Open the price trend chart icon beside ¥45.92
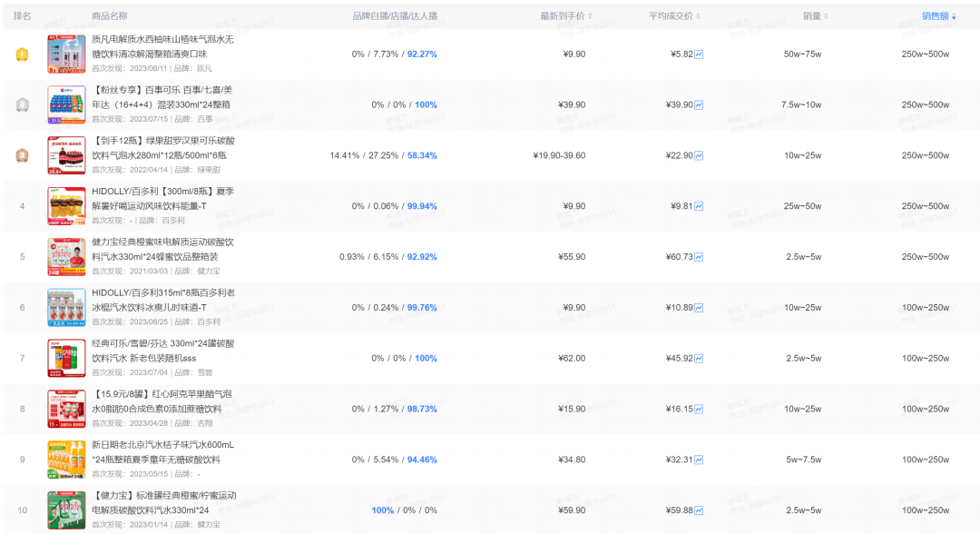Image resolution: width=980 pixels, height=534 pixels. pyautogui.click(x=699, y=359)
